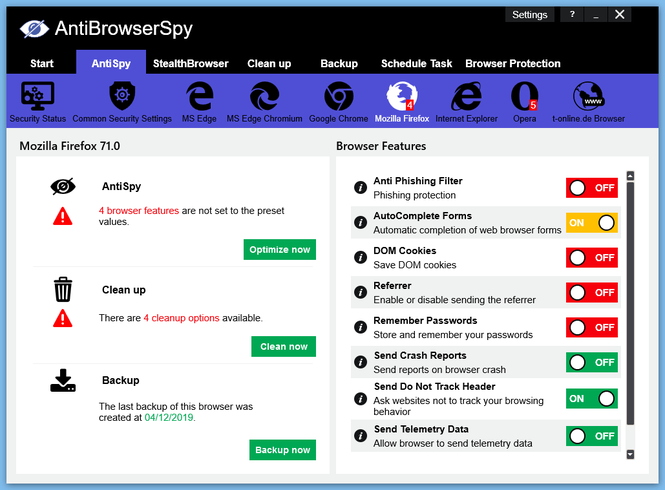
Task: Toggle the Remember Passwords switch
Action: (592, 328)
